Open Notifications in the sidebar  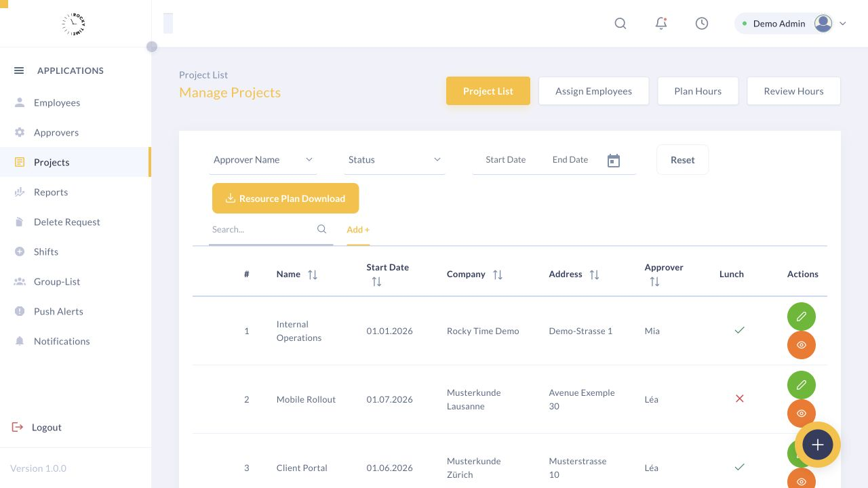[75, 341]
